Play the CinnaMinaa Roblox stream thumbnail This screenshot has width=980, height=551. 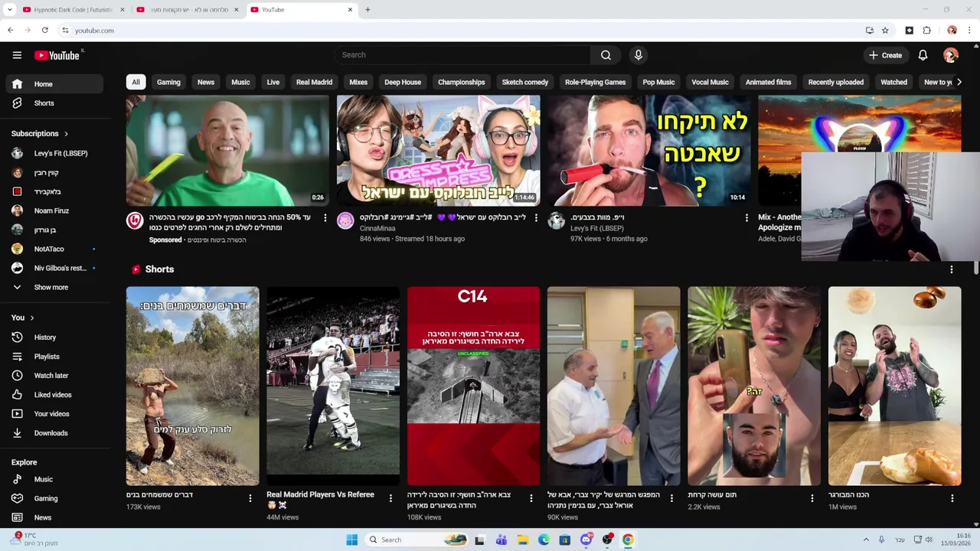tap(438, 150)
